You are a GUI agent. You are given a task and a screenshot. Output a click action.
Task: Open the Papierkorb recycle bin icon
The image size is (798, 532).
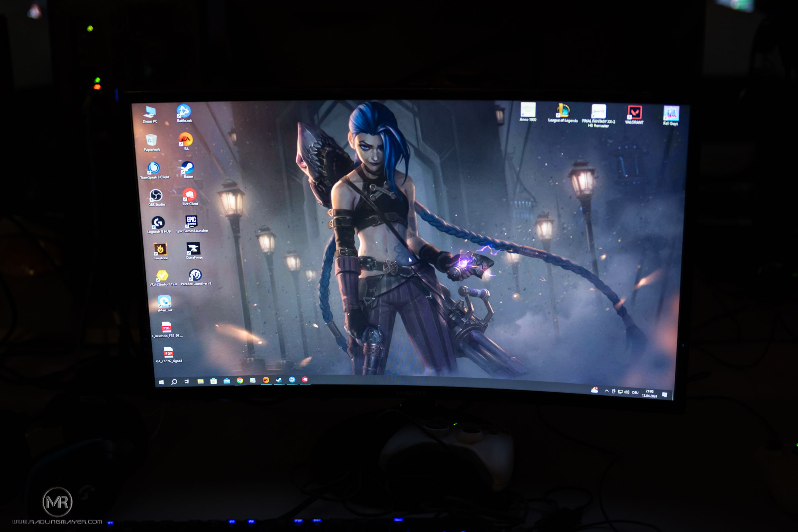coord(151,143)
